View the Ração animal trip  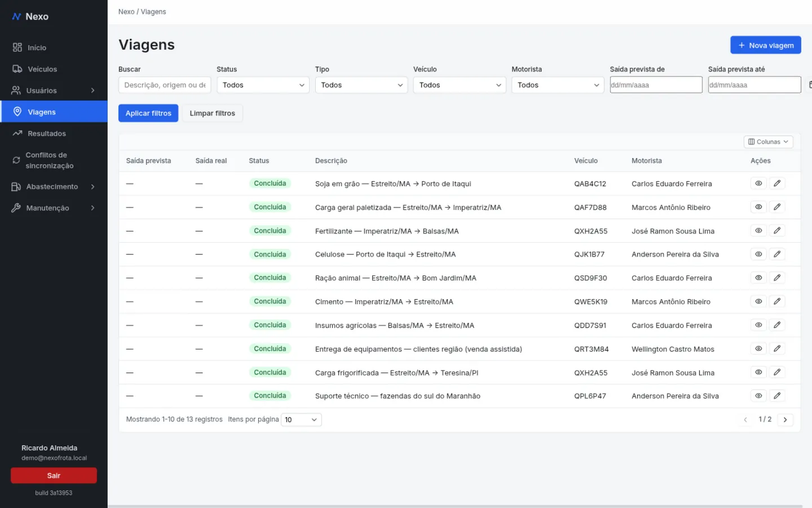pyautogui.click(x=758, y=278)
